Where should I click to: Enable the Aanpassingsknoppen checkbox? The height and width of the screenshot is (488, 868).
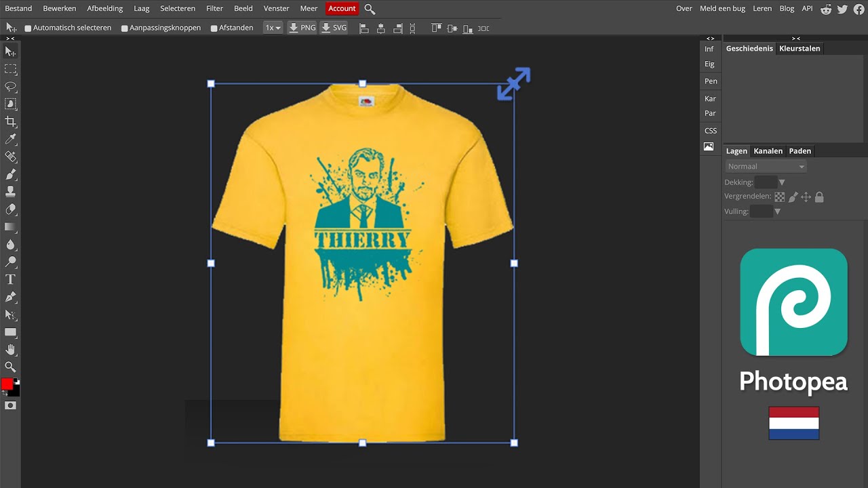(x=124, y=28)
